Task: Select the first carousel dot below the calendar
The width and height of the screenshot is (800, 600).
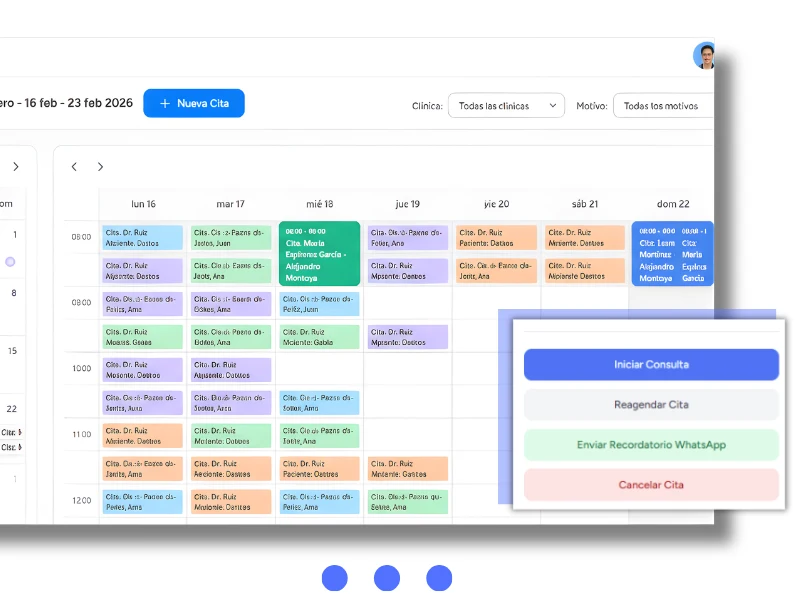Action: coord(335,578)
